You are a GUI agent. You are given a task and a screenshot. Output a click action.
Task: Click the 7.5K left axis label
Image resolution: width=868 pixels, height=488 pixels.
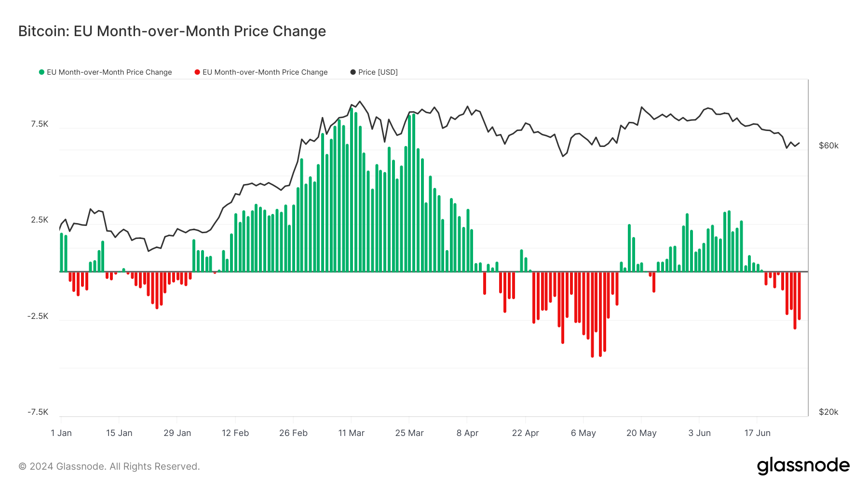pyautogui.click(x=40, y=124)
